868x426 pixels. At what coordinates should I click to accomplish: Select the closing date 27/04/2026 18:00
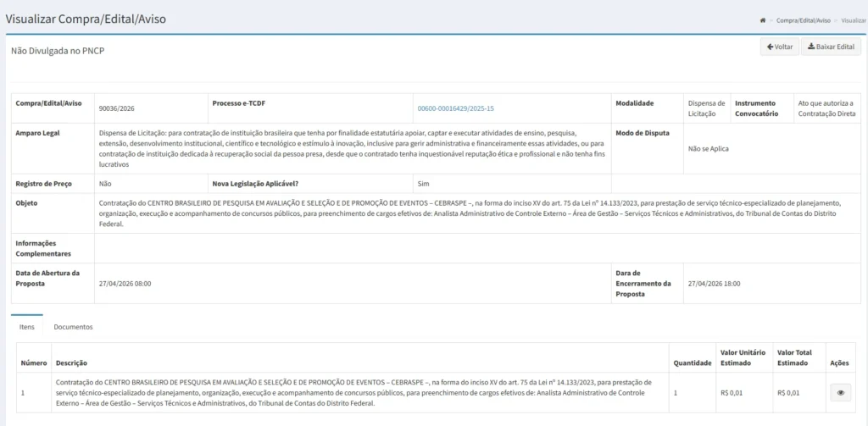(714, 284)
